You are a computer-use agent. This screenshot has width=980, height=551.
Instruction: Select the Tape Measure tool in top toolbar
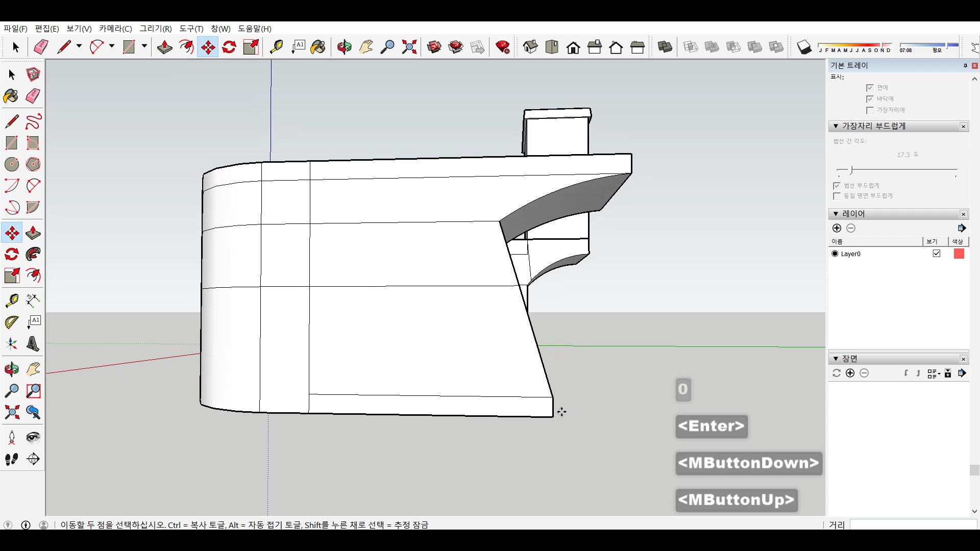point(276,47)
